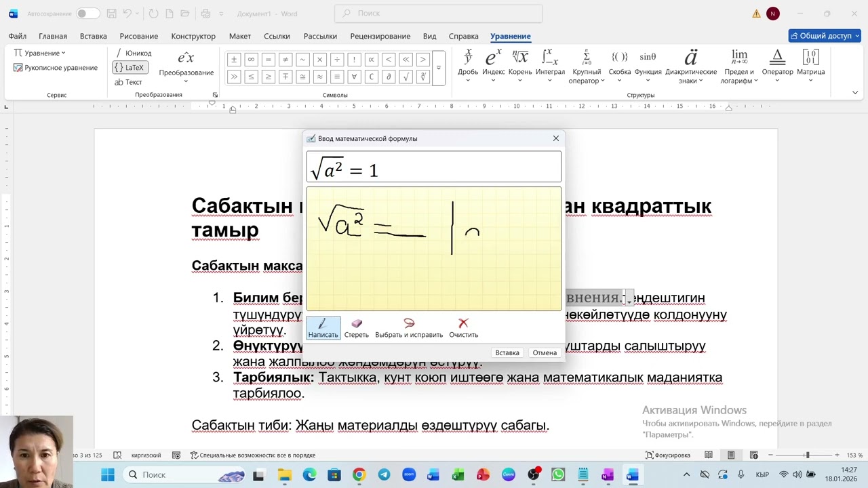Open the Преобразование conversion dropdown
Image resolution: width=868 pixels, height=488 pixels.
(x=186, y=67)
